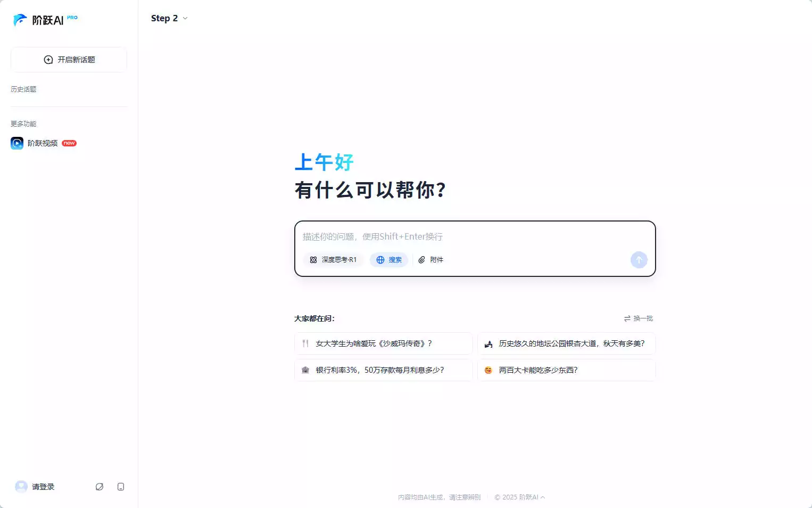Toggle the 搜索 web search option
812x508 pixels.
(x=389, y=260)
